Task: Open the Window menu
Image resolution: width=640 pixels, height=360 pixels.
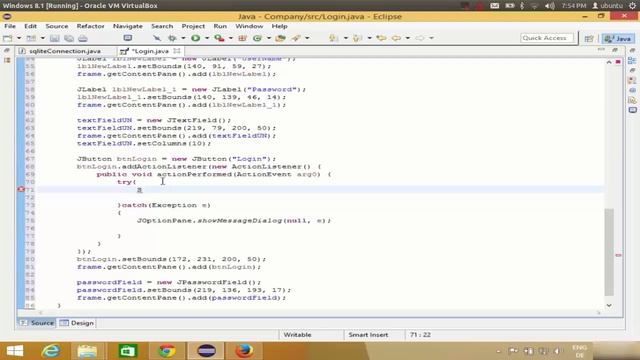Action: [x=249, y=26]
